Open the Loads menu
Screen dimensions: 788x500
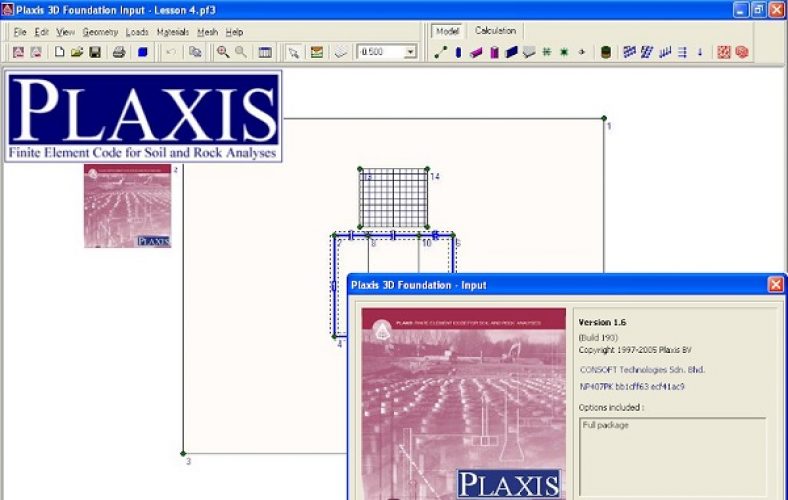click(x=137, y=32)
